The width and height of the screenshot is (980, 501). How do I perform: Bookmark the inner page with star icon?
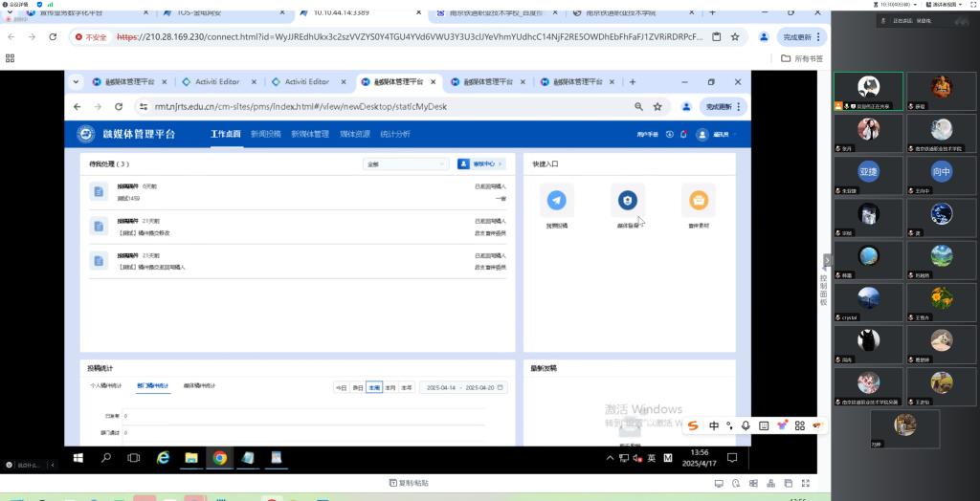tap(657, 107)
